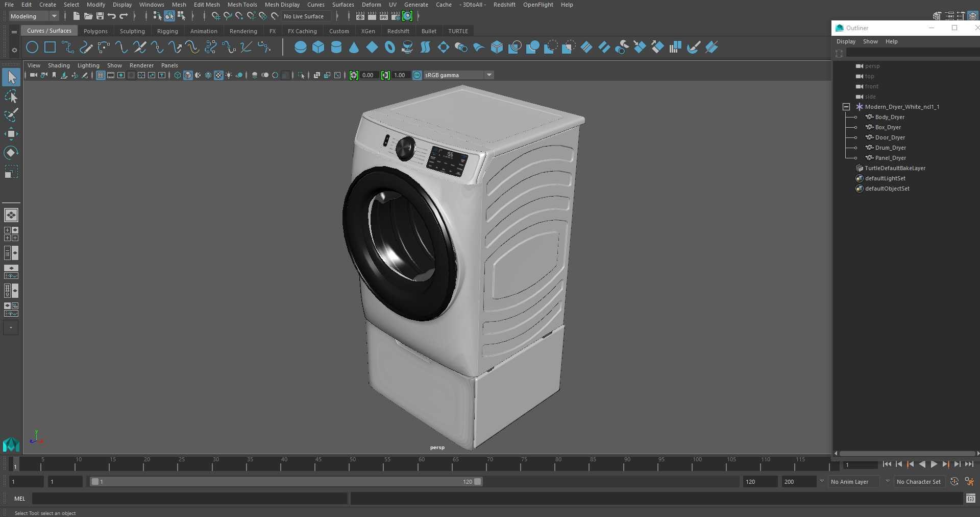Activate the Move tool

[11, 134]
